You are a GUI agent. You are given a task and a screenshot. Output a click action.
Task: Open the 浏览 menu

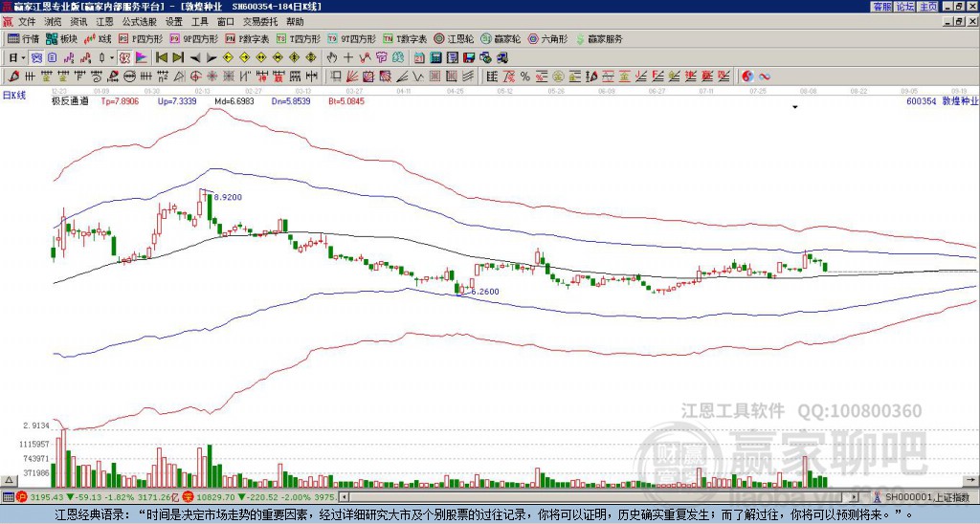[x=54, y=22]
